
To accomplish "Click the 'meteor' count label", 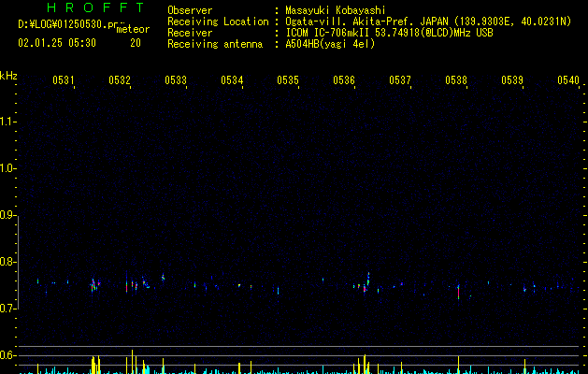I will pyautogui.click(x=133, y=29).
